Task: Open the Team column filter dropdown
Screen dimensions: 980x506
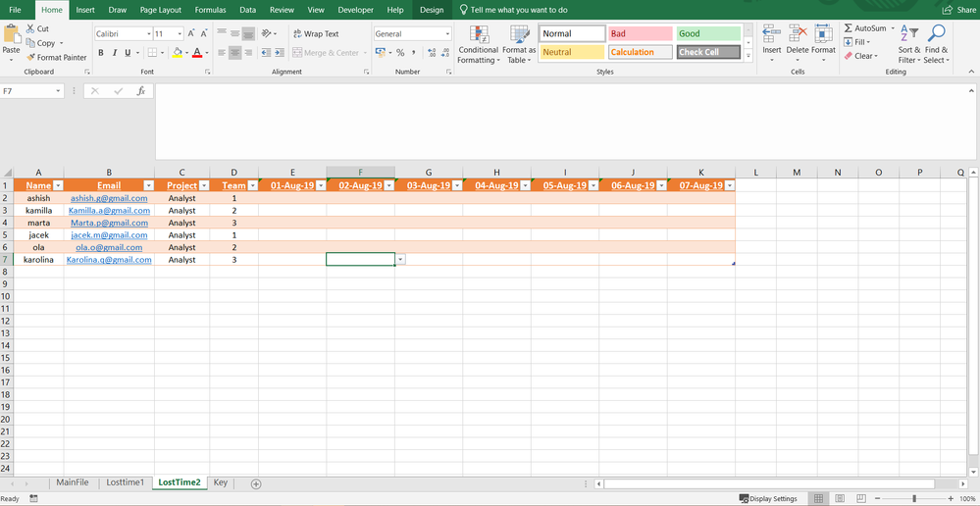Action: tap(252, 185)
